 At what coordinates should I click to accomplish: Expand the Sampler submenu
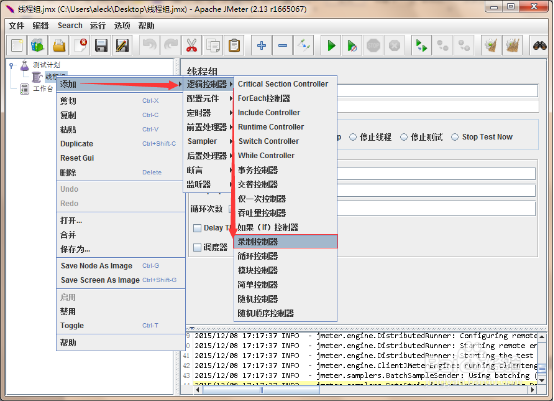click(208, 141)
